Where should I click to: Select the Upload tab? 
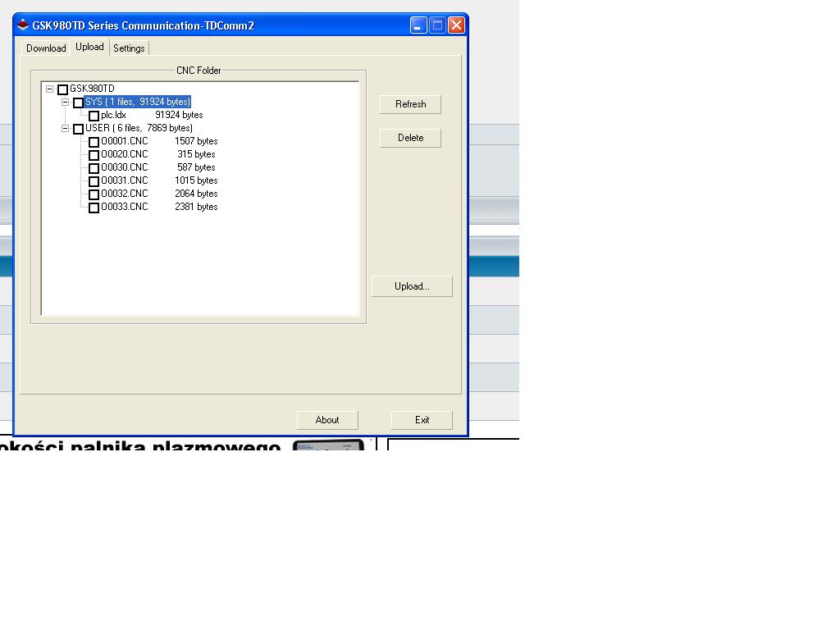pyautogui.click(x=89, y=47)
